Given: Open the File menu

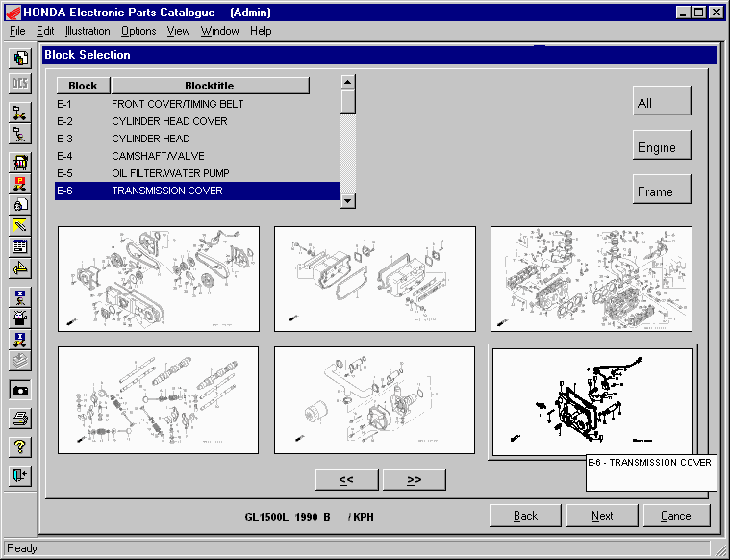Looking at the screenshot, I should [17, 31].
